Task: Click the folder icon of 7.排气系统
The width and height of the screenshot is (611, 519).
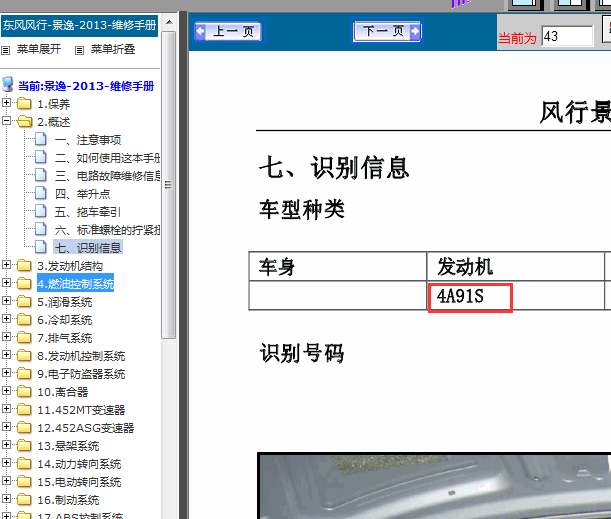Action: [x=24, y=337]
